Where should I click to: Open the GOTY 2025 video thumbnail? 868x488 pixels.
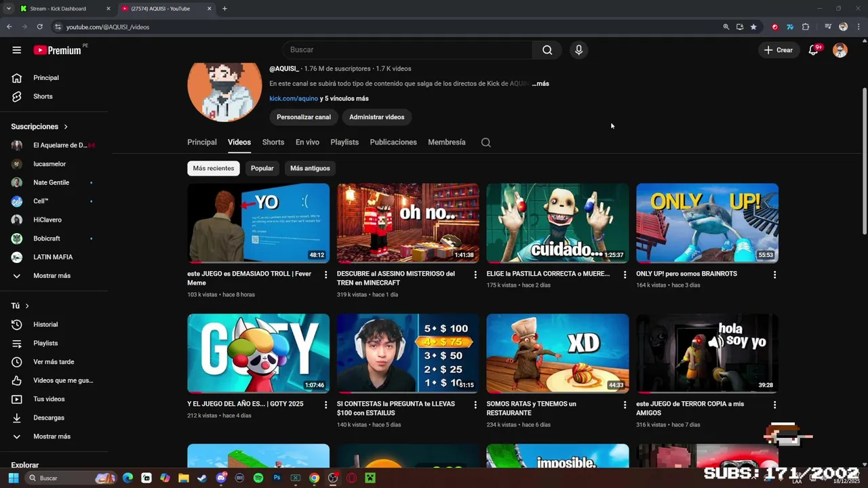(x=258, y=353)
